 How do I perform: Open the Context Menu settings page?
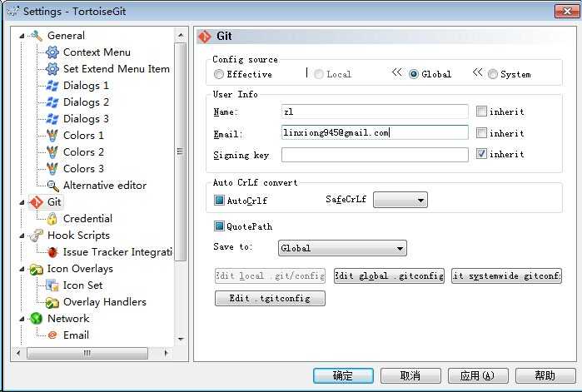pos(97,52)
